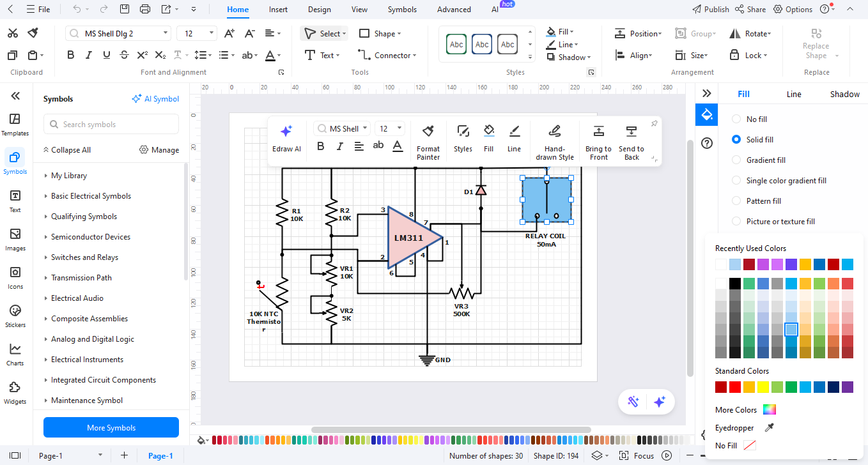Click the Undo arrow icon
868x465 pixels.
(77, 9)
